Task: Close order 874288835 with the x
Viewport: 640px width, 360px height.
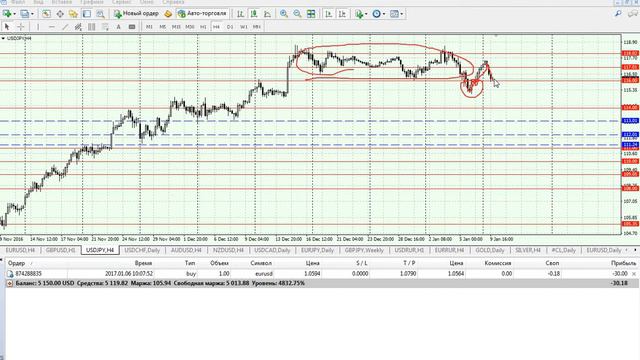Action: point(634,274)
